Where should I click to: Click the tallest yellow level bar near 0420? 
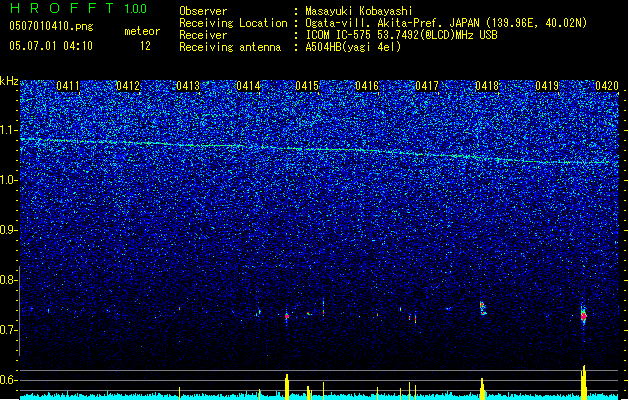584,382
